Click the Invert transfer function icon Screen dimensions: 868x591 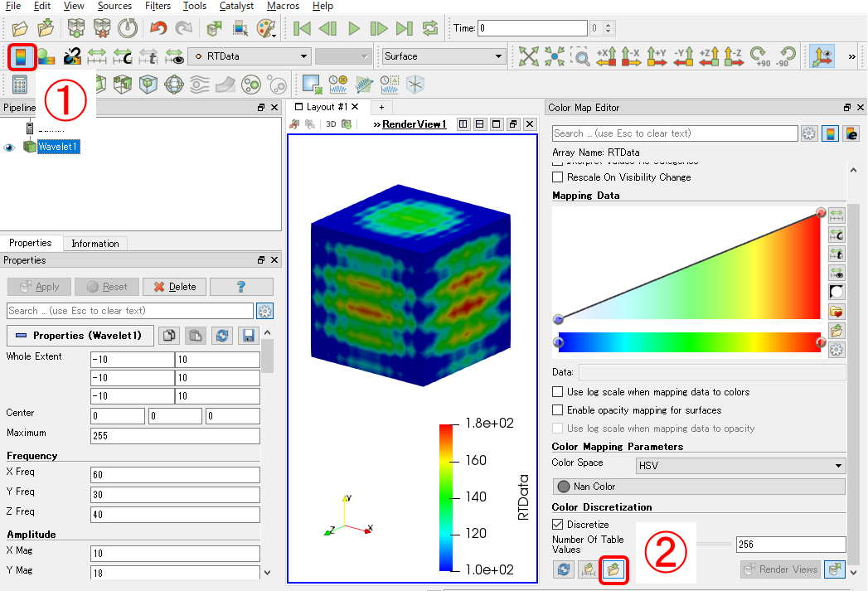(836, 292)
